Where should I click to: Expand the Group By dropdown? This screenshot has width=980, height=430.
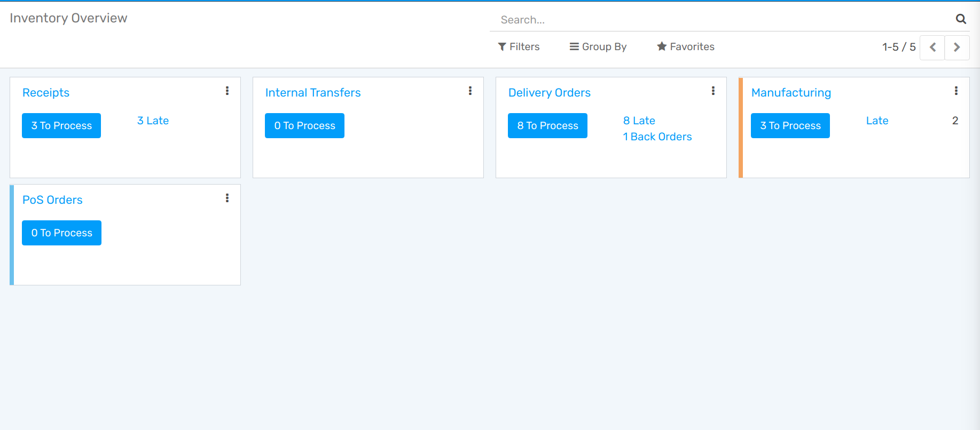[x=598, y=47]
